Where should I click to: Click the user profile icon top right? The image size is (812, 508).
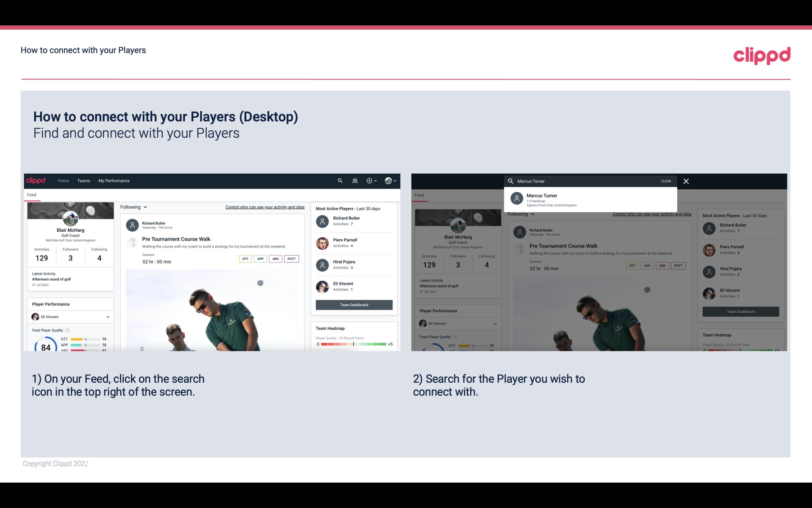tap(388, 180)
